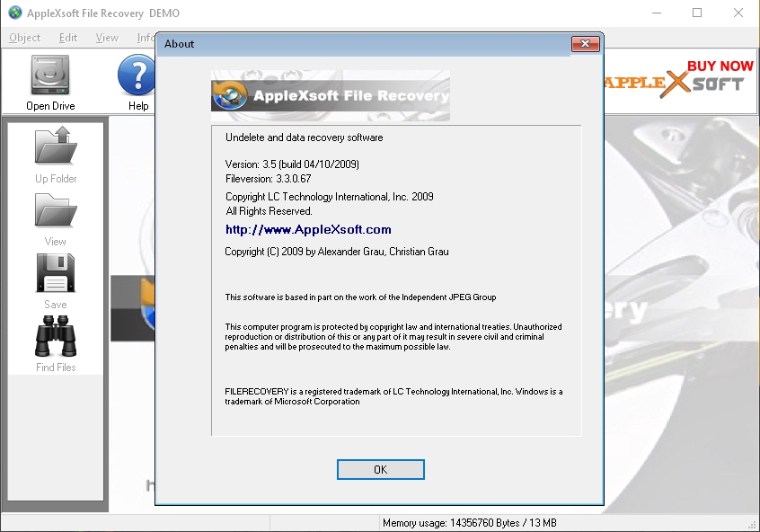Click the status bar resize grip
The image size is (760, 532).
753,525
